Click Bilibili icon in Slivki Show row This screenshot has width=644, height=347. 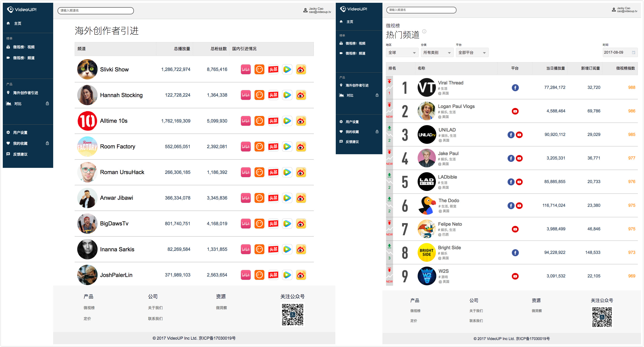(246, 70)
